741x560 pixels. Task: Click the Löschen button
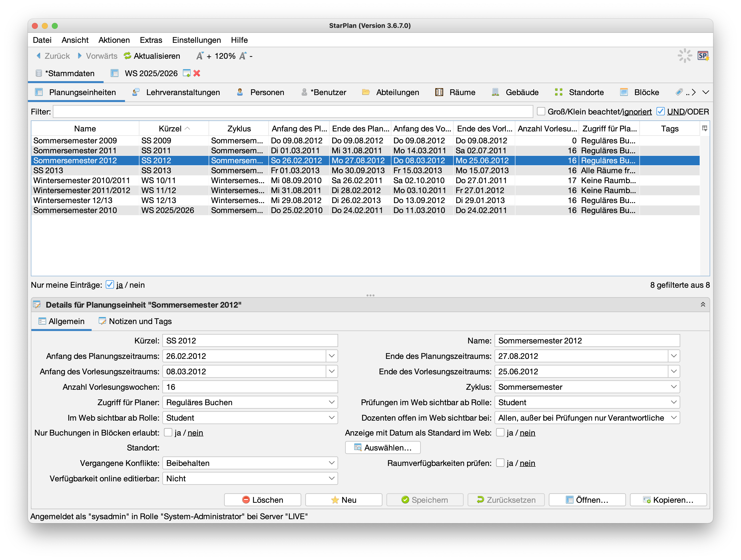[x=262, y=500]
